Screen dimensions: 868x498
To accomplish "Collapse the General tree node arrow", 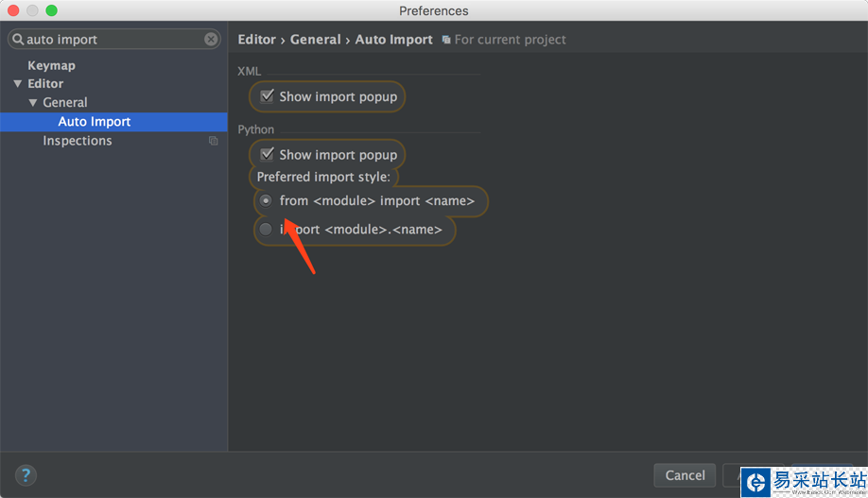I will 33,102.
